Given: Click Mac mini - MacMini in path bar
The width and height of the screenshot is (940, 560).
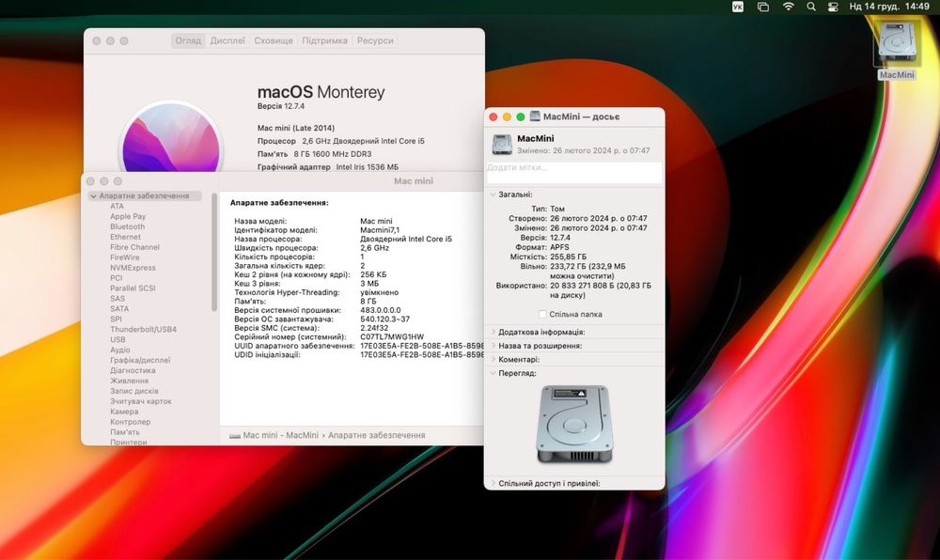Looking at the screenshot, I should click(280, 435).
